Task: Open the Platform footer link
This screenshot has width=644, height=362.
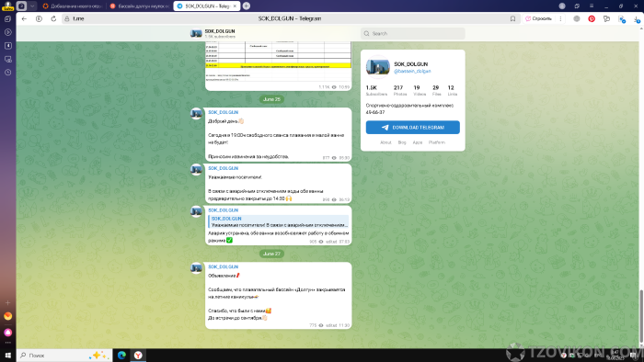Action: coord(437,142)
